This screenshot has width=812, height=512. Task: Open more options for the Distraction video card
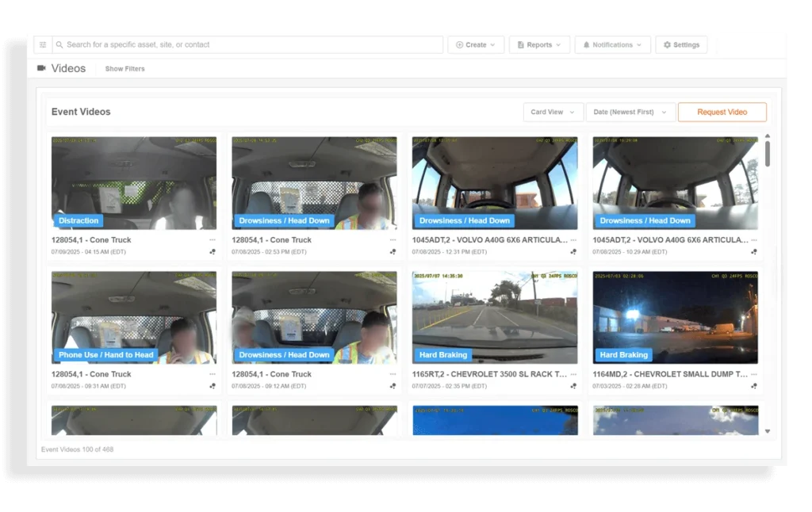click(x=213, y=240)
